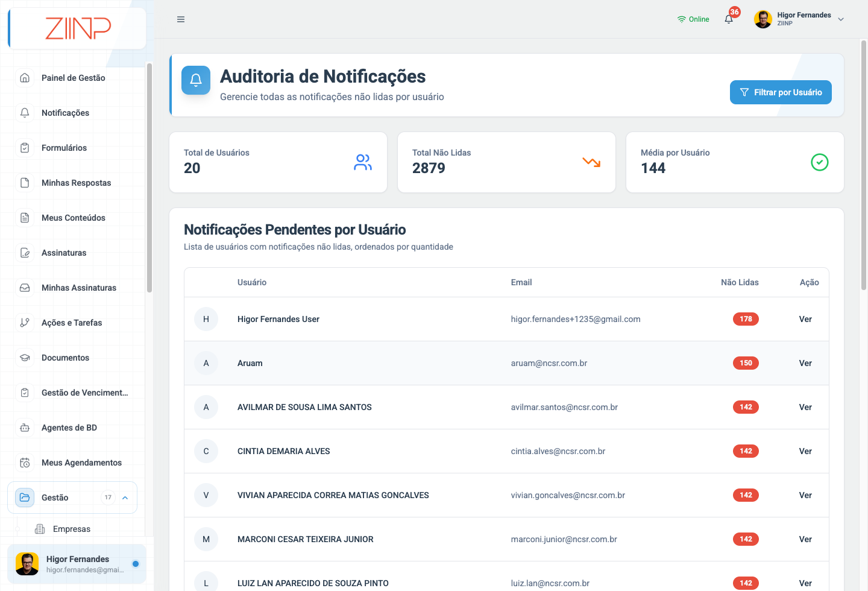868x591 pixels.
Task: Click the Empresas building icon
Action: [40, 529]
